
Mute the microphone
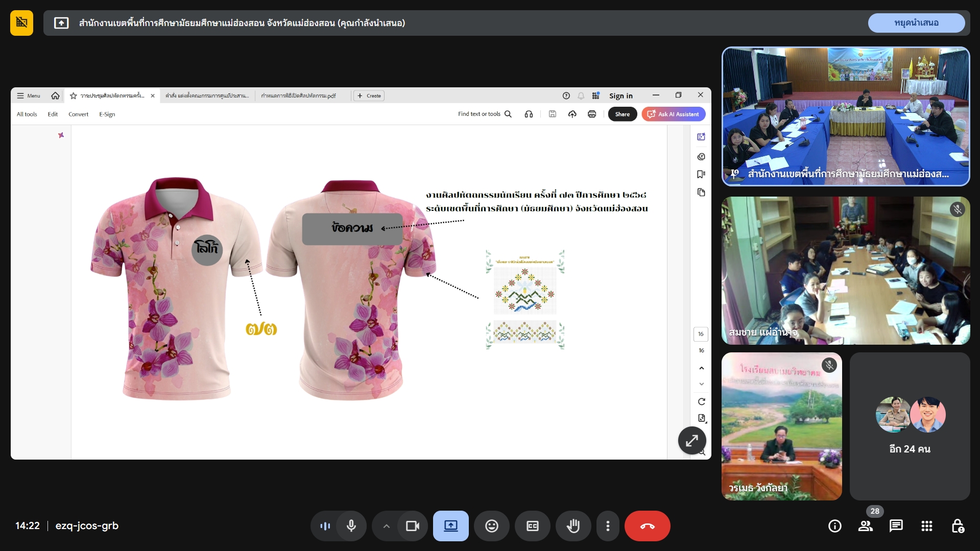click(351, 526)
